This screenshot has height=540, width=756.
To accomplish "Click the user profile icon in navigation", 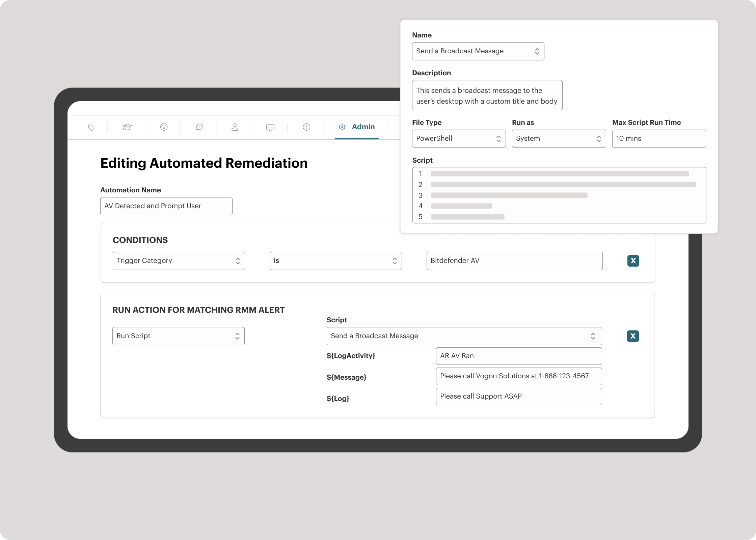I will [x=235, y=127].
